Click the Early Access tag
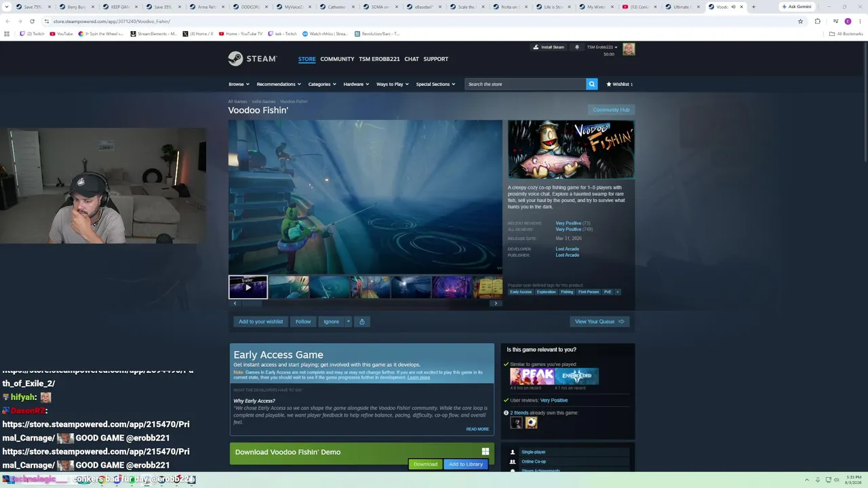 521,292
